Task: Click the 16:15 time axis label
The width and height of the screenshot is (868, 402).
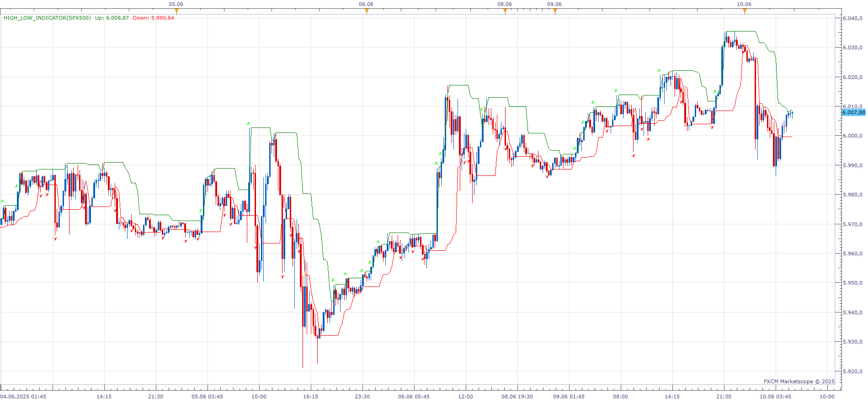Action: click(x=311, y=397)
